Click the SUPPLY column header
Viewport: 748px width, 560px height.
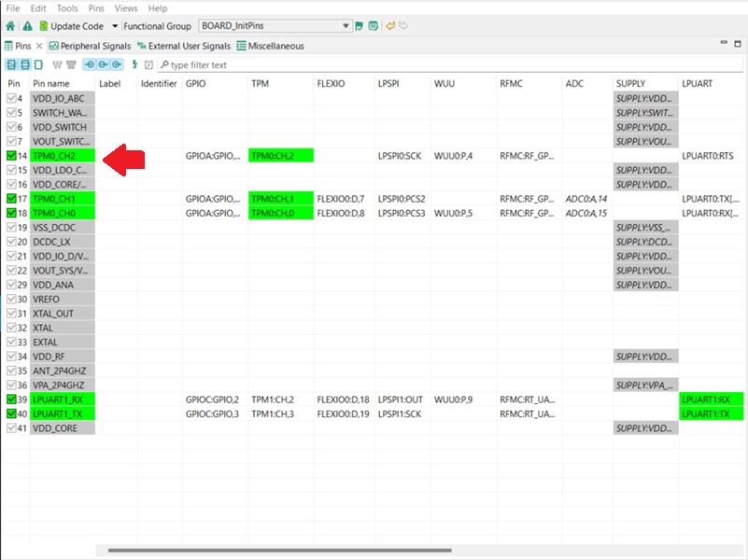click(630, 84)
